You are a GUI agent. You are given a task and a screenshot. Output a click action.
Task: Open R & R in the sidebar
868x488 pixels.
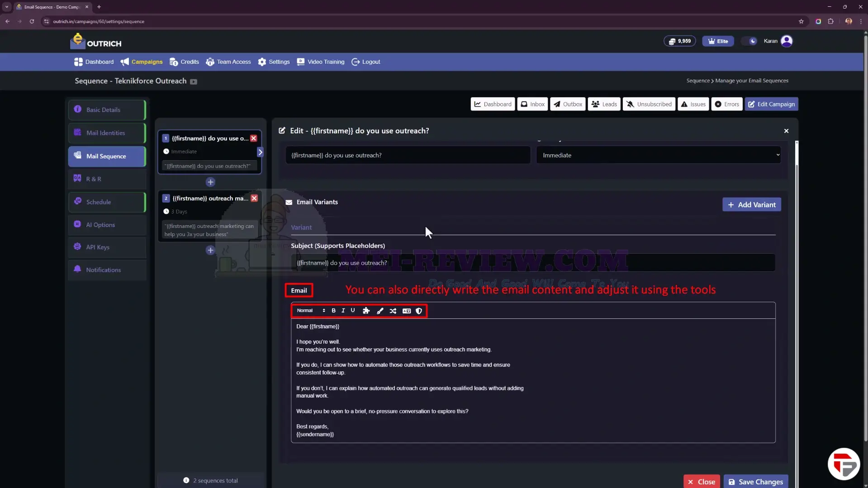click(x=107, y=179)
